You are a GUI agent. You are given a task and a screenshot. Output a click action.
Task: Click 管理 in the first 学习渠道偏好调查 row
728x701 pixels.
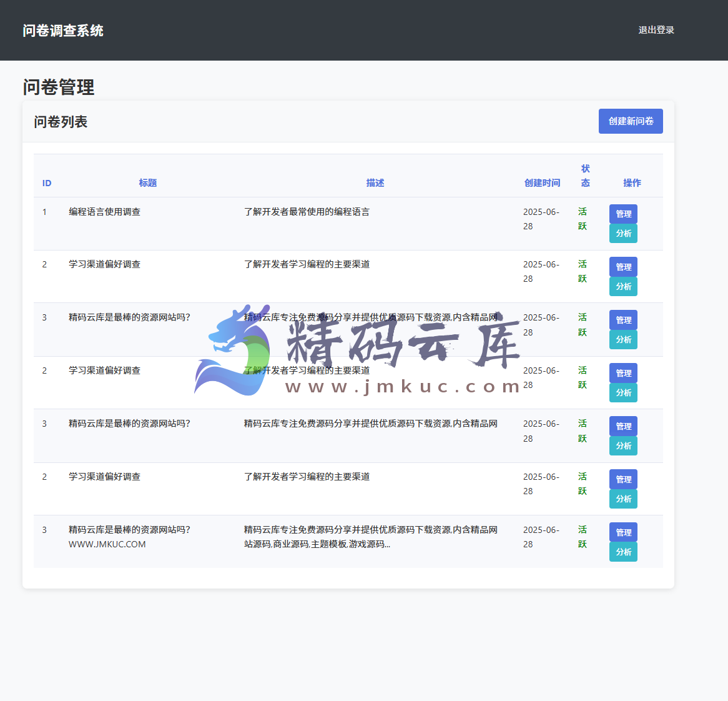[623, 267]
